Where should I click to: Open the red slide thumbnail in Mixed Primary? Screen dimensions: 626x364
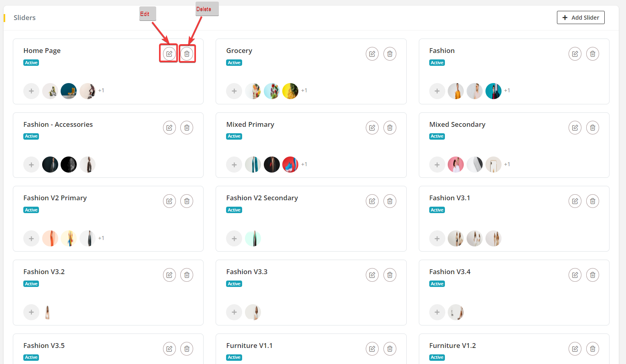(290, 165)
